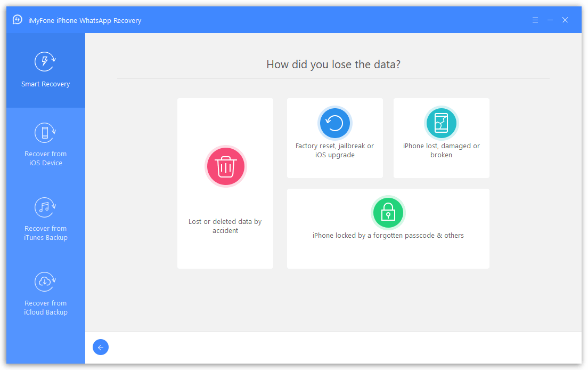Viewport: 588px width, 370px height.
Task: Minimize the iMyFone window
Action: click(x=550, y=20)
